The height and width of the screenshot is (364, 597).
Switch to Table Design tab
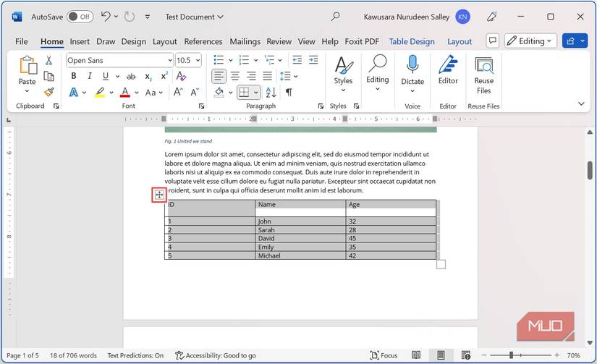[x=412, y=41]
